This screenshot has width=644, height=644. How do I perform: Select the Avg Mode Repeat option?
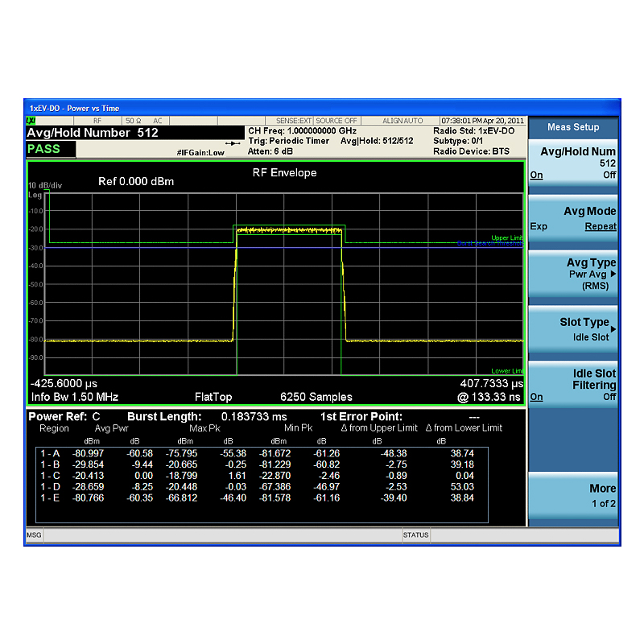pos(601,226)
